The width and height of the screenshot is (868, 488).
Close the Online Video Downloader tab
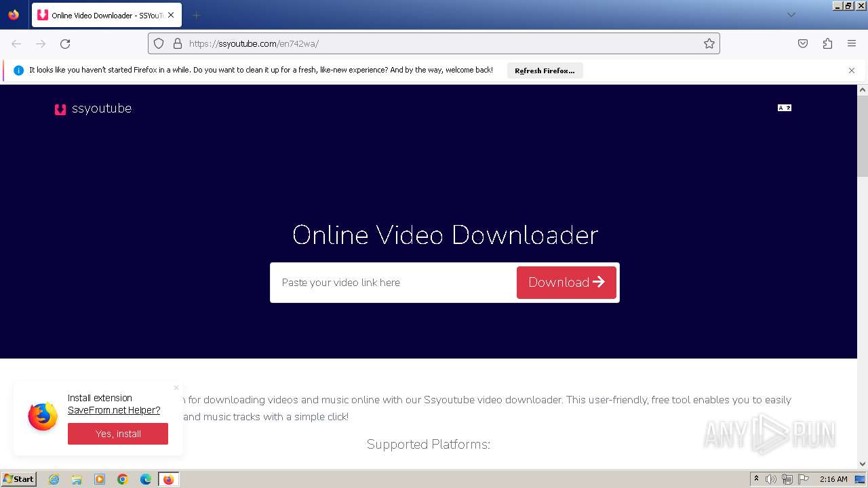click(171, 15)
